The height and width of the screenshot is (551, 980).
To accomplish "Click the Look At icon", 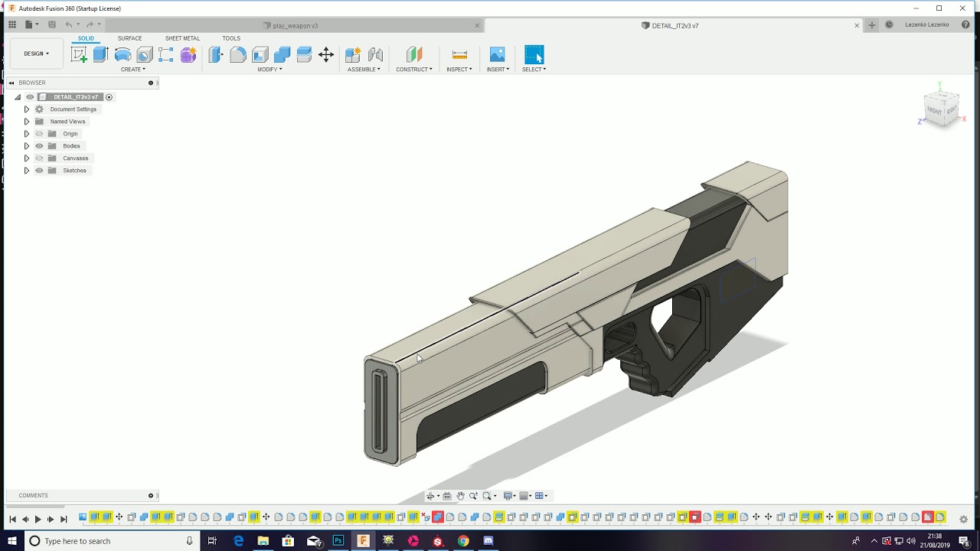I will coord(447,496).
